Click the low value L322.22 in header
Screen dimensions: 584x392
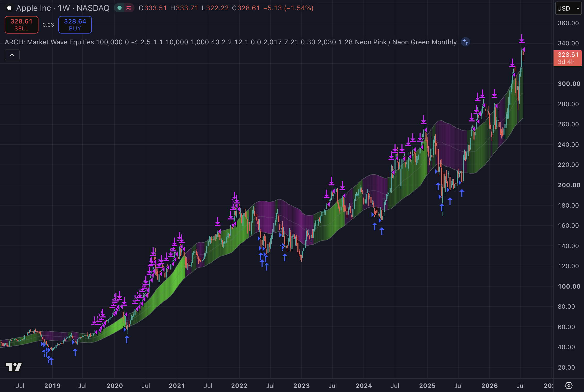[x=215, y=8]
